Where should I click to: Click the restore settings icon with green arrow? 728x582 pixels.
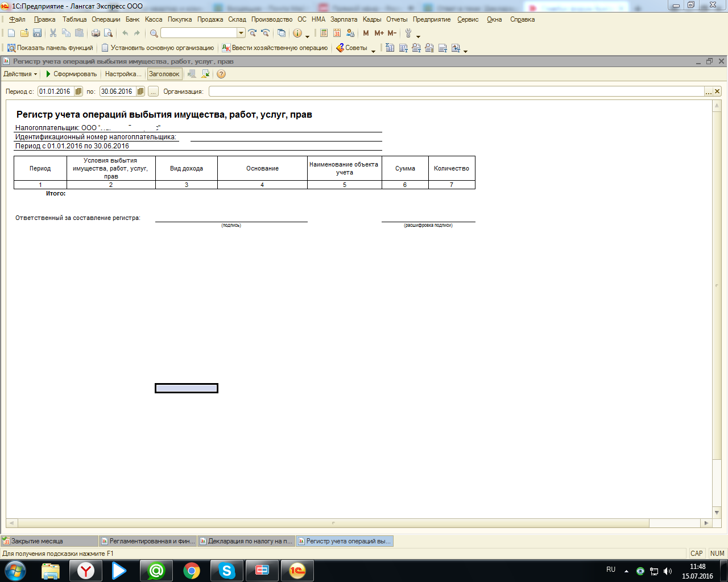coord(206,74)
